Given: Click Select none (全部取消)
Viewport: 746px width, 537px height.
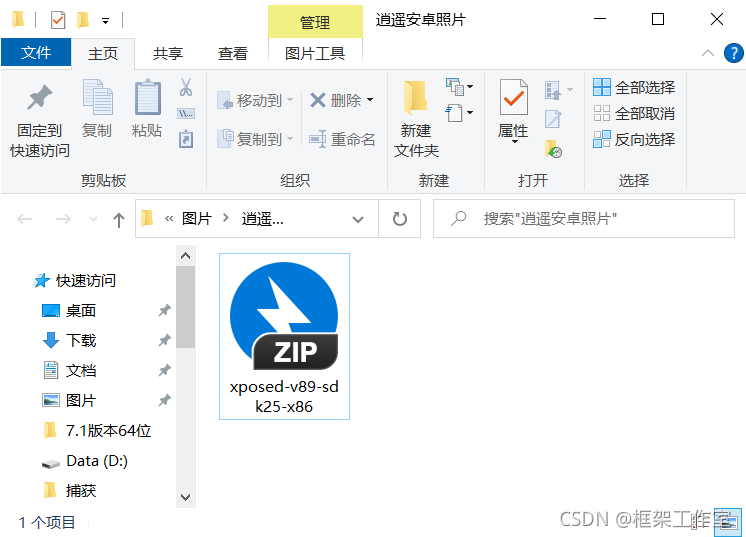Looking at the screenshot, I should [634, 114].
